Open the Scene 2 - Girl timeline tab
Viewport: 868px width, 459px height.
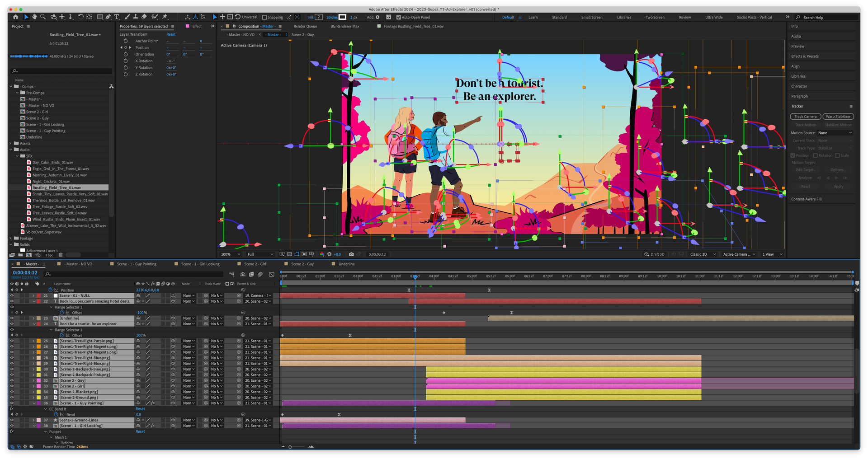[255, 264]
